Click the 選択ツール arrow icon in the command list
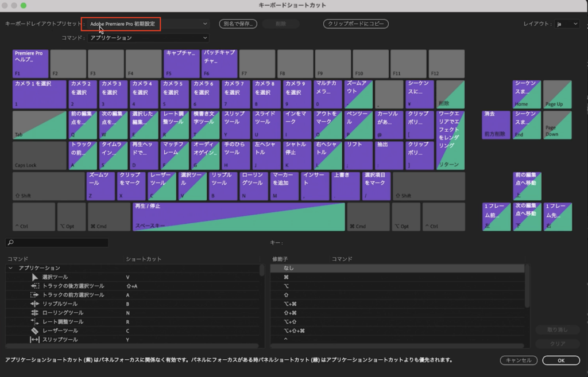 point(35,277)
